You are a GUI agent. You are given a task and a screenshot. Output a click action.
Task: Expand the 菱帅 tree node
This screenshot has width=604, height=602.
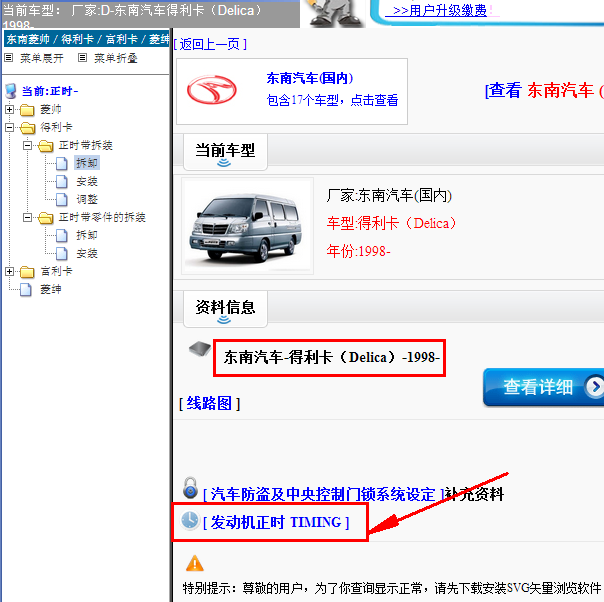(x=9, y=109)
